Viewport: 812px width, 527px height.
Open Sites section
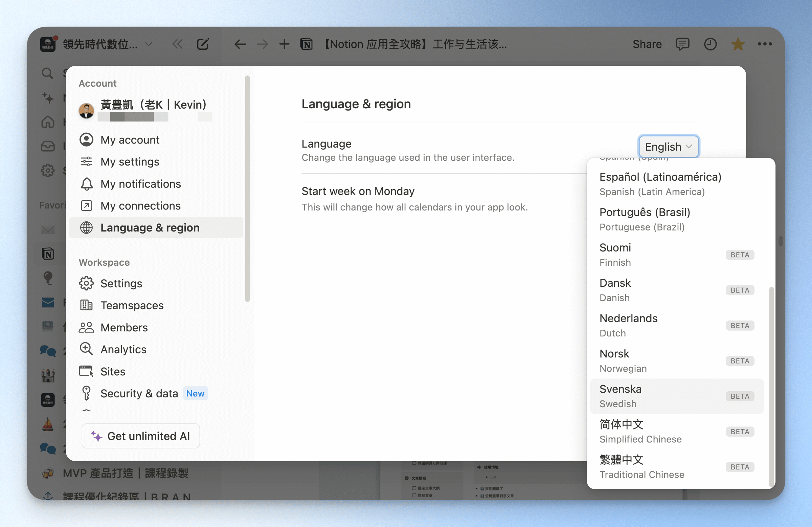(156, 371)
